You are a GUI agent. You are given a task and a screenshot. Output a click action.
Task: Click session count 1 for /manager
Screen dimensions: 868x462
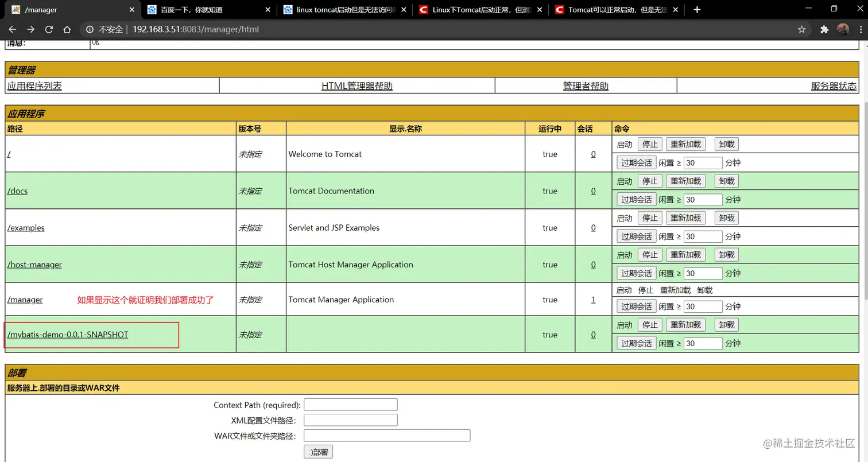point(593,299)
